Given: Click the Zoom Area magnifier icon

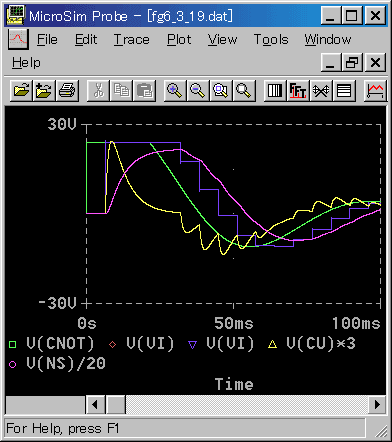Looking at the screenshot, I should click(x=221, y=91).
